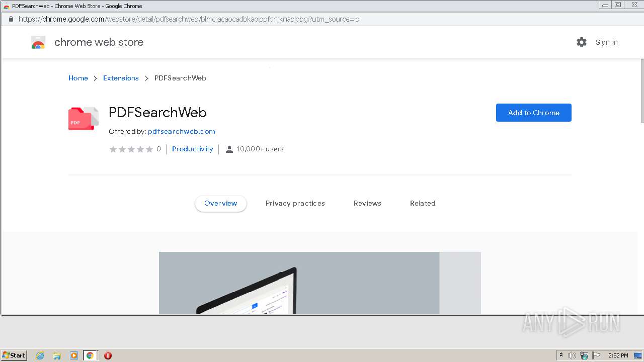Switch to Privacy practices tab
644x362 pixels.
point(295,203)
